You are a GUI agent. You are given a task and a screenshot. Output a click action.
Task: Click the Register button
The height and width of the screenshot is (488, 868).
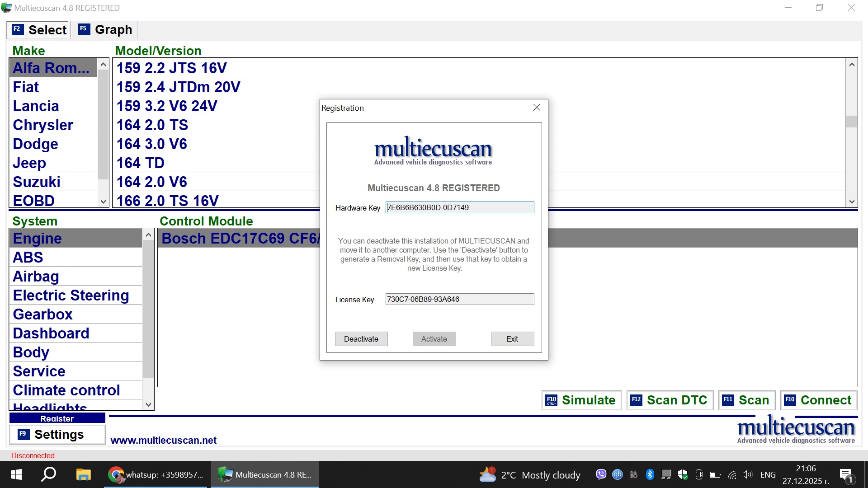point(57,418)
